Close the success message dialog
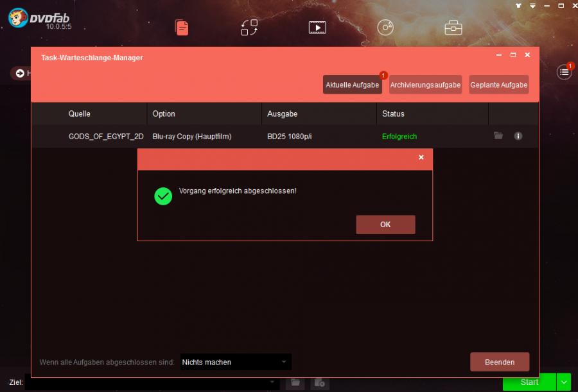 [x=421, y=157]
